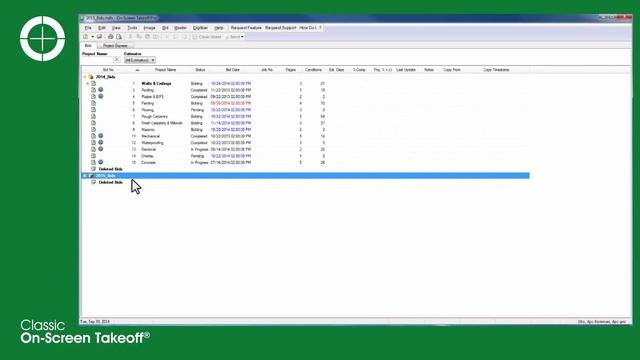This screenshot has height=360, width=640.
Task: Sort by the Project Name column header
Action: pyautogui.click(x=165, y=70)
